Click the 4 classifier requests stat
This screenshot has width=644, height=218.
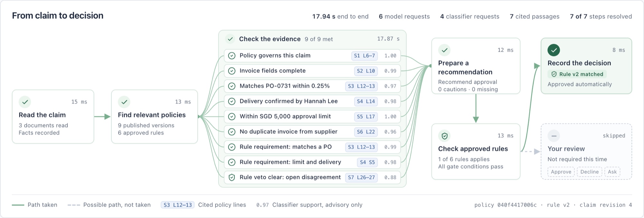(470, 16)
